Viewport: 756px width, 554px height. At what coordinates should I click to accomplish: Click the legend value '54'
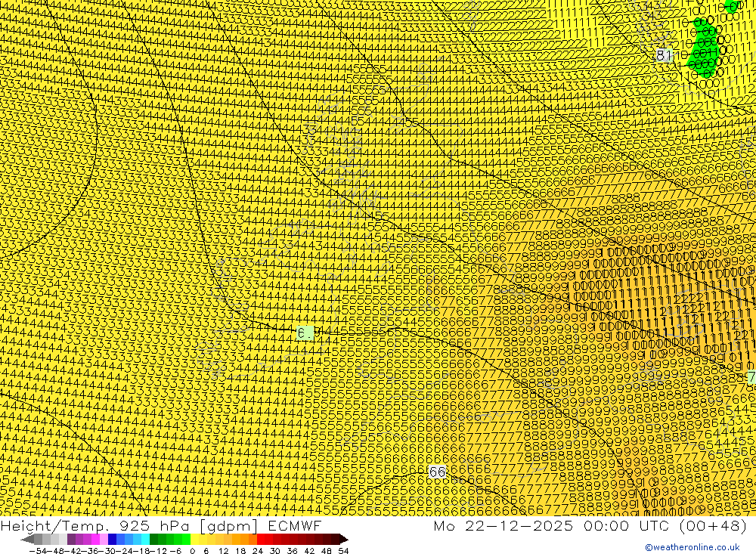tap(343, 550)
